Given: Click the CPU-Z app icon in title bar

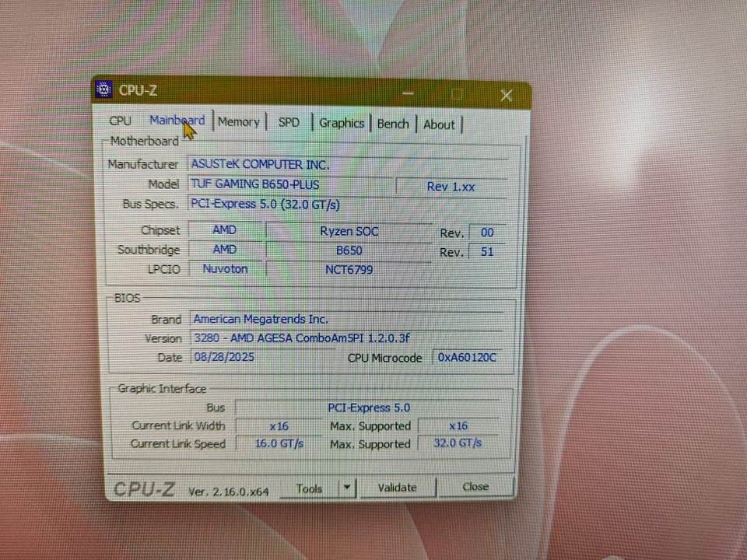Looking at the screenshot, I should pos(103,89).
